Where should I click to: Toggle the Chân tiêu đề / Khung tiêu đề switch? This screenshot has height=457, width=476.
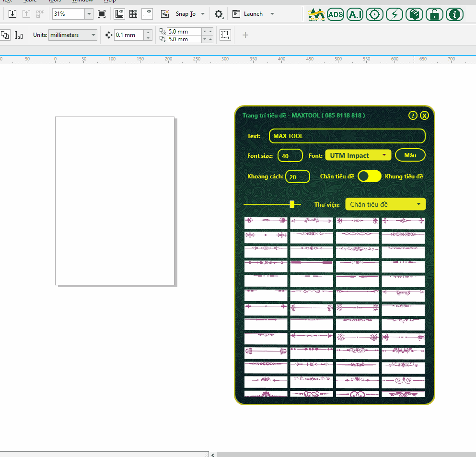370,176
